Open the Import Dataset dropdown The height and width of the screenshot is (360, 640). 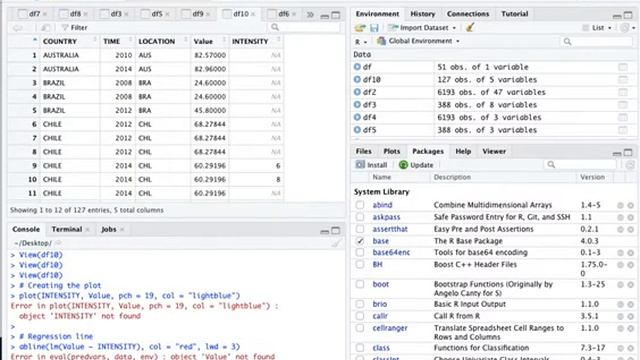(422, 28)
